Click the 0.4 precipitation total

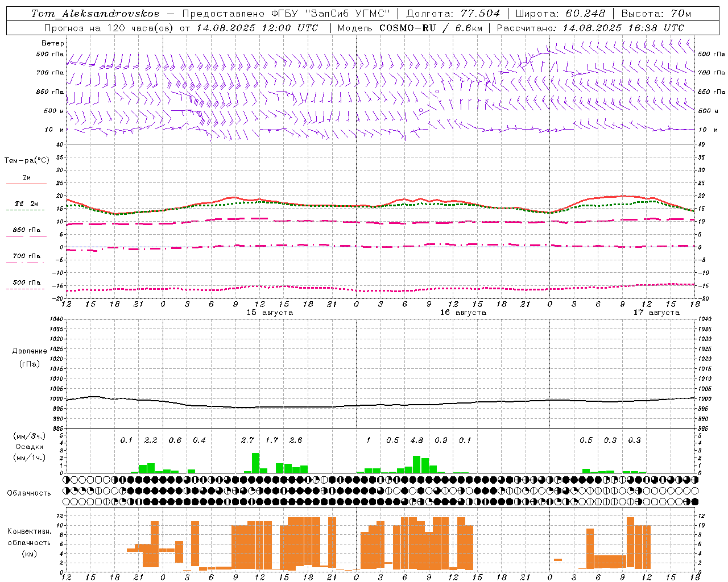pos(199,440)
